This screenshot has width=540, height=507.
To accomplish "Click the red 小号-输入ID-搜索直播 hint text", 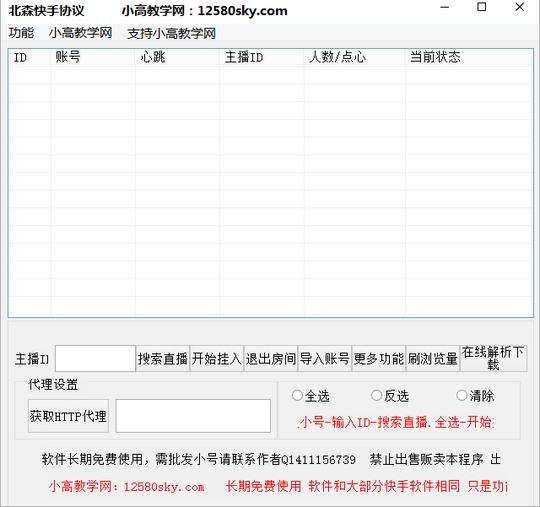I will pyautogui.click(x=396, y=422).
